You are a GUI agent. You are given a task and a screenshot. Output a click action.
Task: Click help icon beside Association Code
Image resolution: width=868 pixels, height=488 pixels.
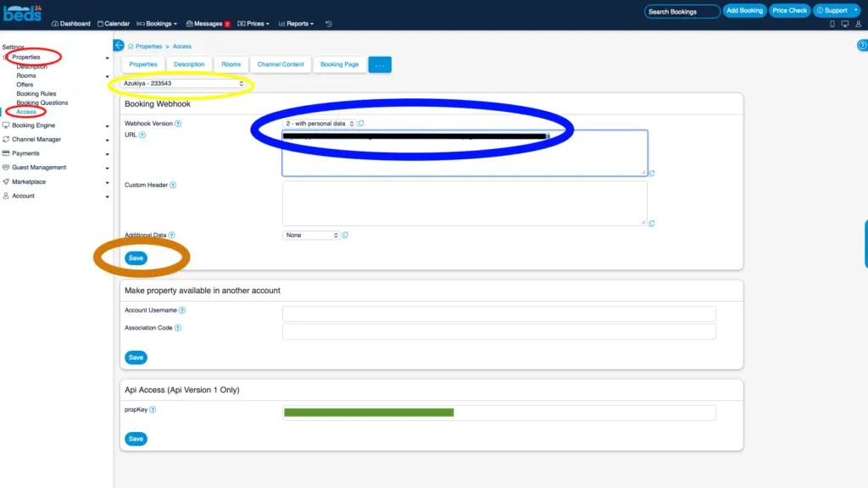point(178,328)
